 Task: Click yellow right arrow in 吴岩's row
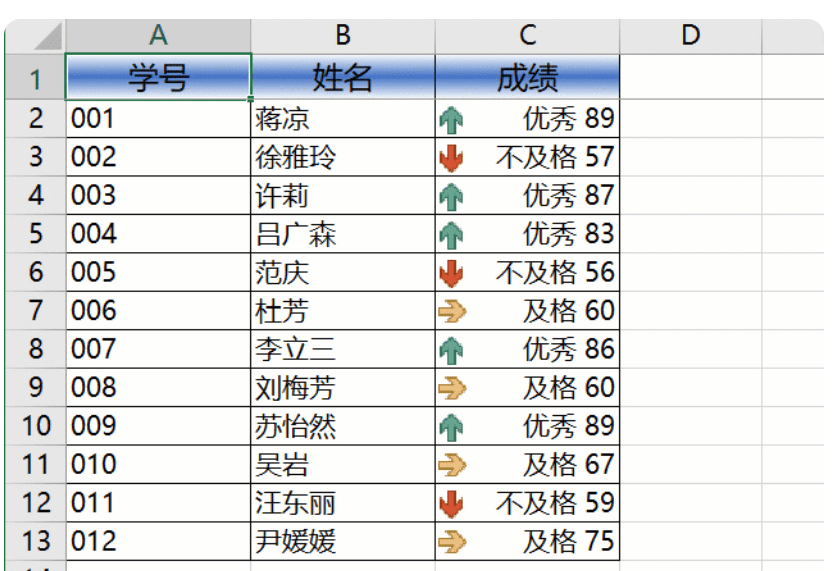(x=452, y=465)
